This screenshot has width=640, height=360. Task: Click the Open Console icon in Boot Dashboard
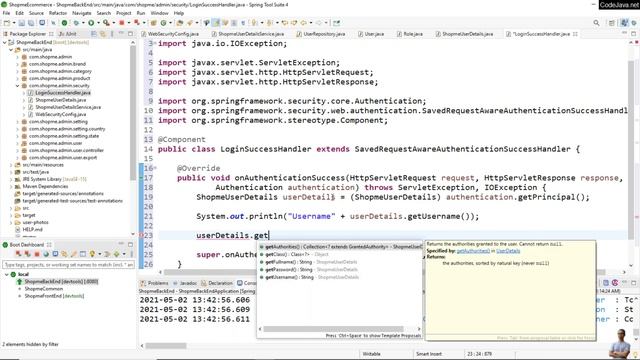pyautogui.click(x=56, y=254)
